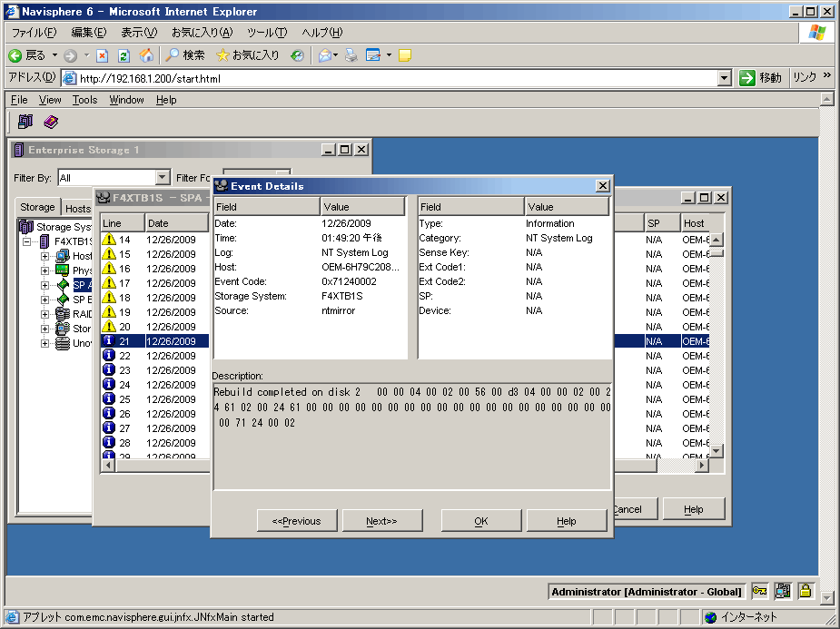Open the Tools menu in Navisphere
Screen dimensions: 840x629
tap(84, 100)
